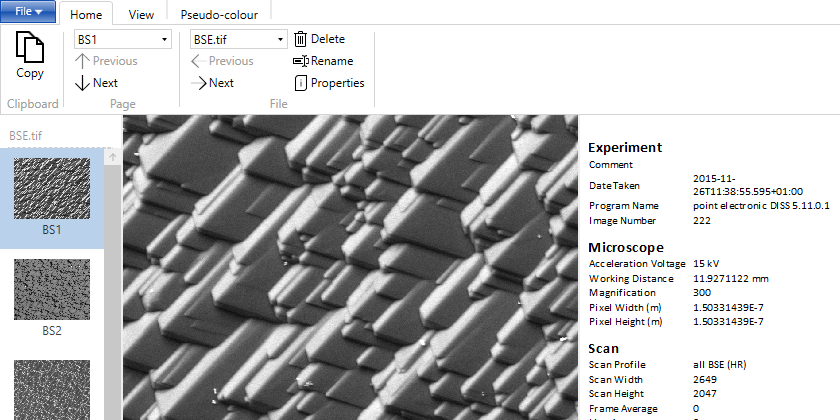Go to Next page arrow
Screen dimensions: 840x420
pos(83,83)
